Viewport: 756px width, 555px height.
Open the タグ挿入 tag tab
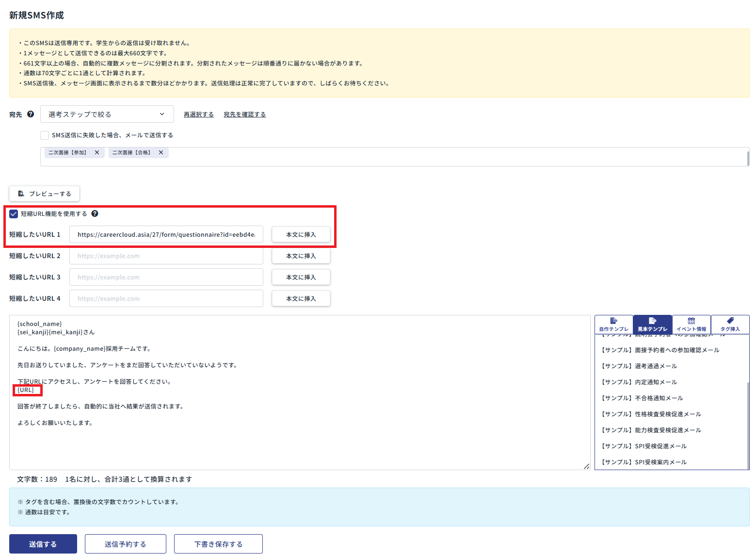[x=730, y=324]
